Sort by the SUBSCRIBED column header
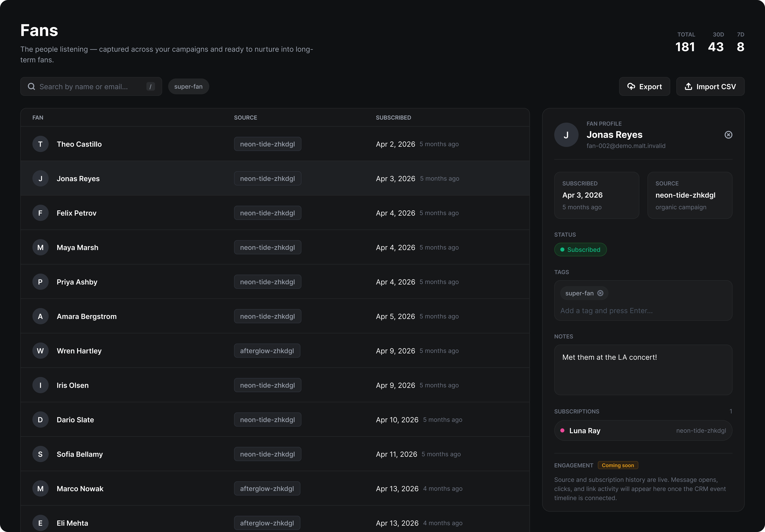765x532 pixels. click(x=394, y=118)
